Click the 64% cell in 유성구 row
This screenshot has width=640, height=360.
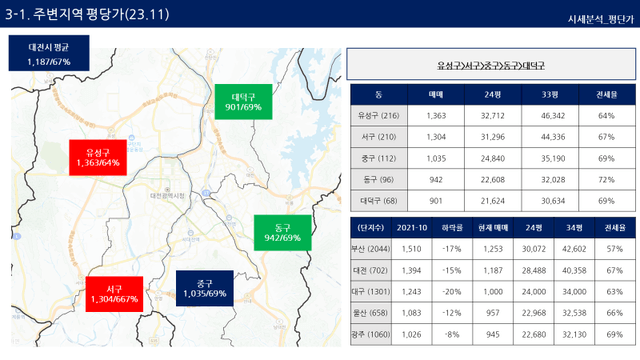point(607,116)
